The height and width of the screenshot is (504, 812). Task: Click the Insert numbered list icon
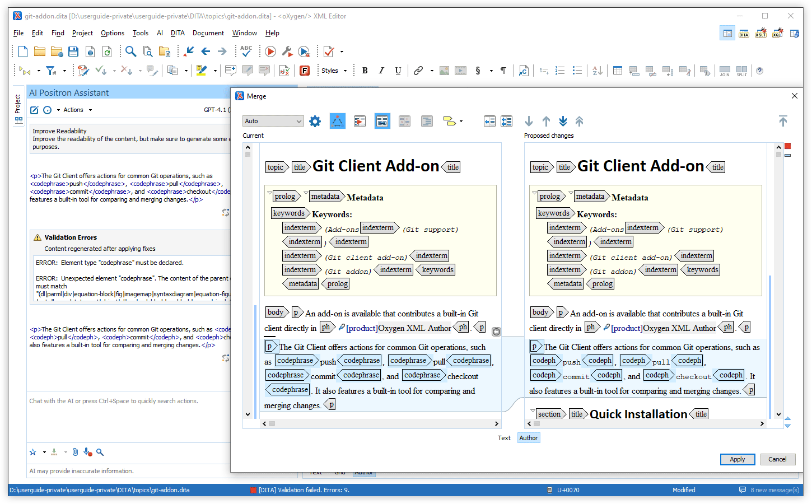pyautogui.click(x=560, y=71)
